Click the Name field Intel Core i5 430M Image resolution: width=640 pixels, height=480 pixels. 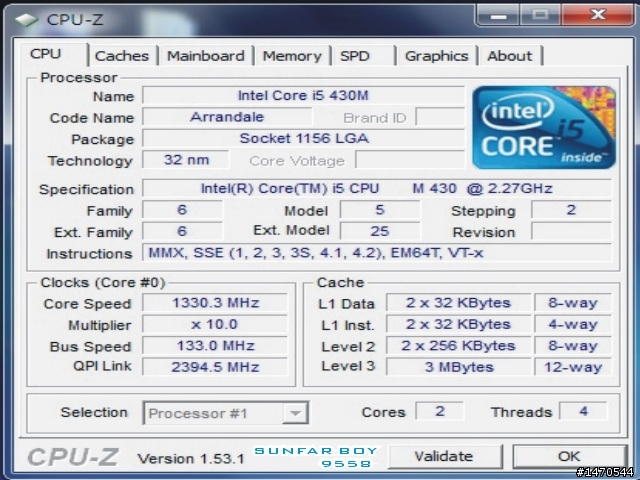[303, 96]
